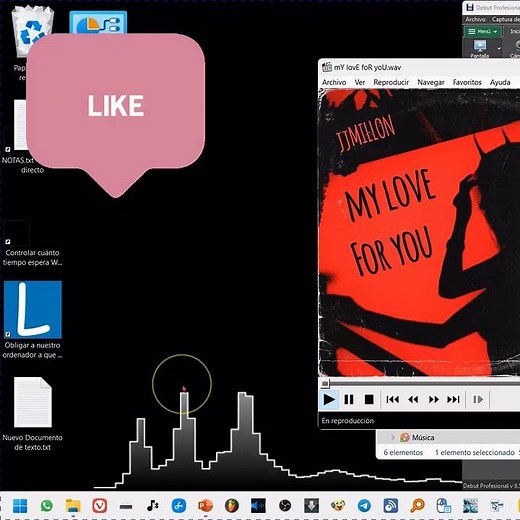Open Archivo menu in media player
Screen dimensions: 520x520
(334, 82)
